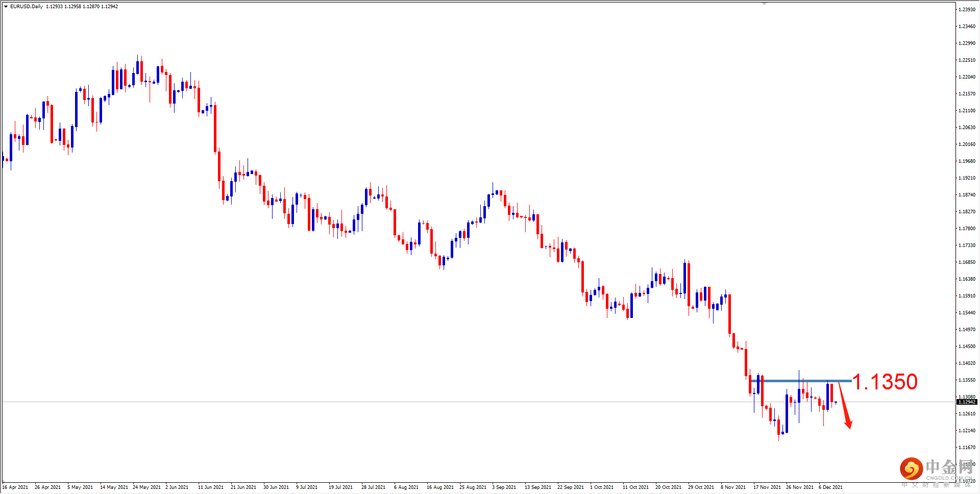Click date axis label 26 Nov 2021
This screenshot has width=980, height=494.
coord(800,487)
